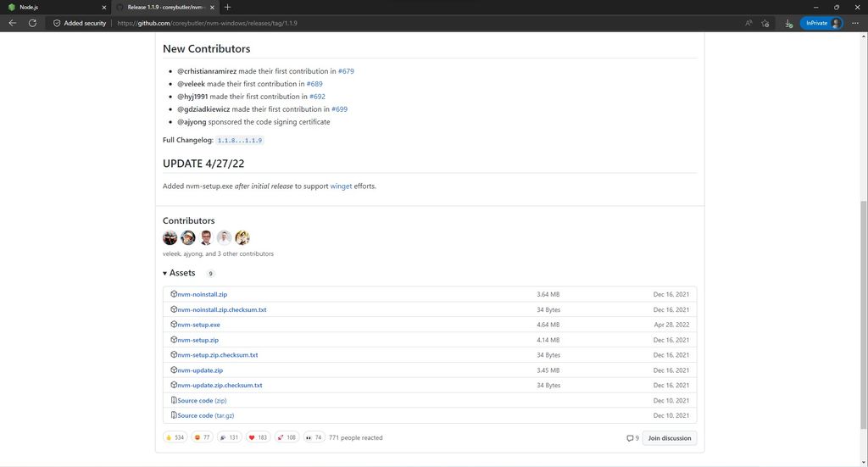Toggle eyes reaction 74
868x467 pixels.
[x=314, y=437]
